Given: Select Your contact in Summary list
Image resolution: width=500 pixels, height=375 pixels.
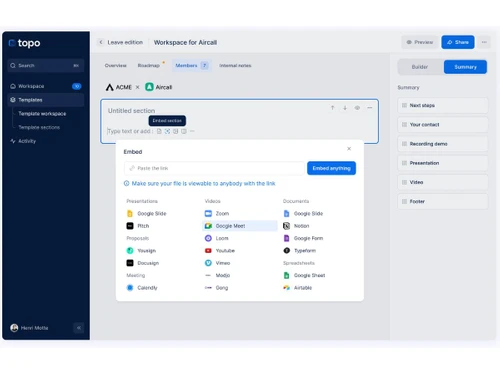Looking at the screenshot, I should (443, 125).
